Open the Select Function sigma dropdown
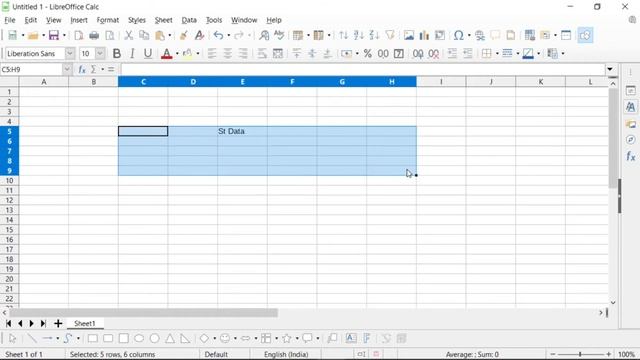This screenshot has height=360, width=640. (102, 69)
